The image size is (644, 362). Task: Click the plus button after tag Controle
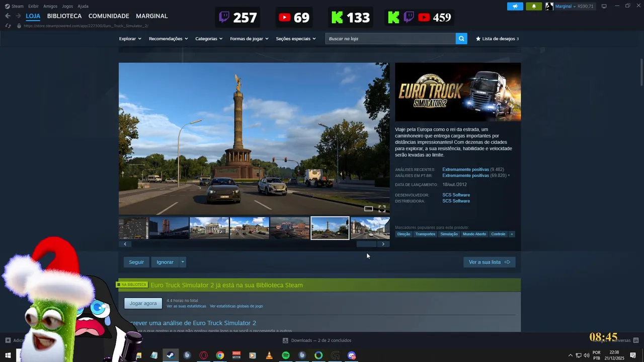point(512,234)
